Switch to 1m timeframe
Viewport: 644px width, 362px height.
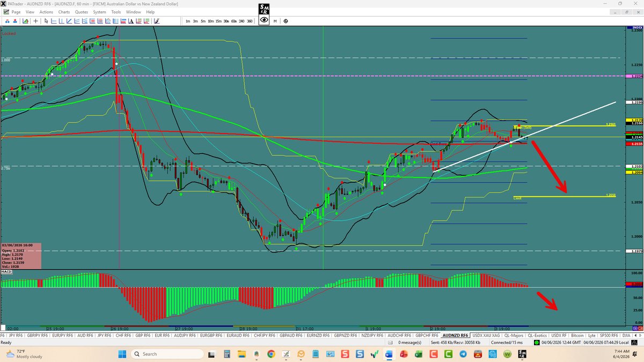tap(188, 21)
